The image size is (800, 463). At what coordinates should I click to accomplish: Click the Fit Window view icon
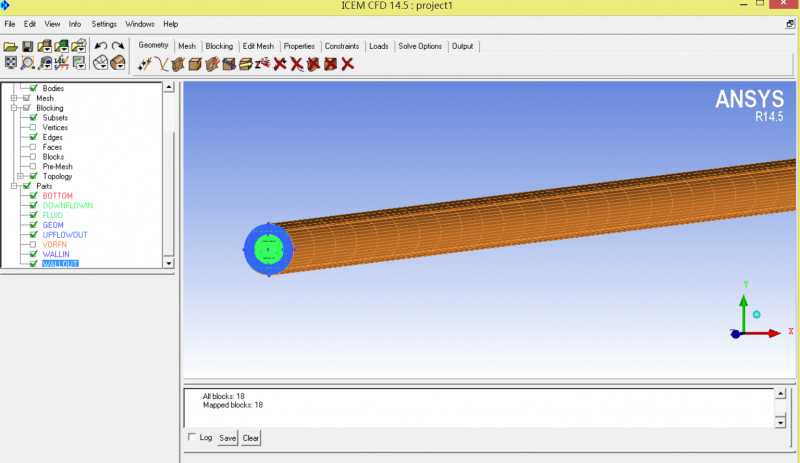11,63
